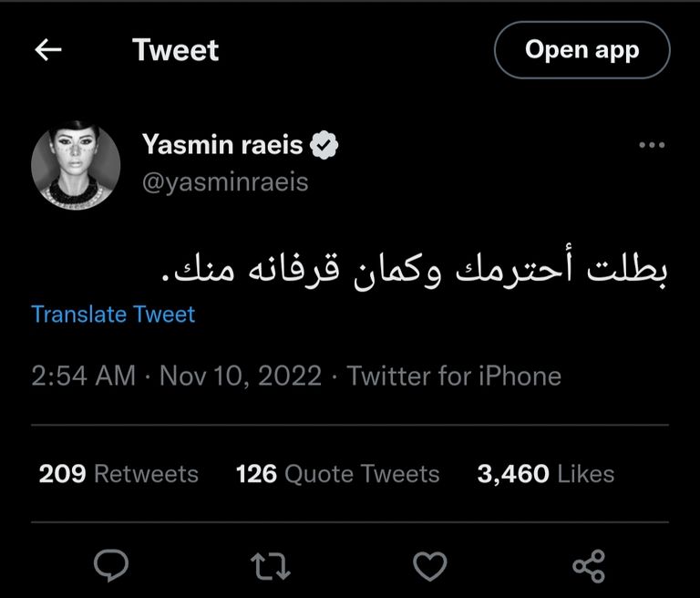
Task: Click the Tweet header title
Action: point(175,49)
